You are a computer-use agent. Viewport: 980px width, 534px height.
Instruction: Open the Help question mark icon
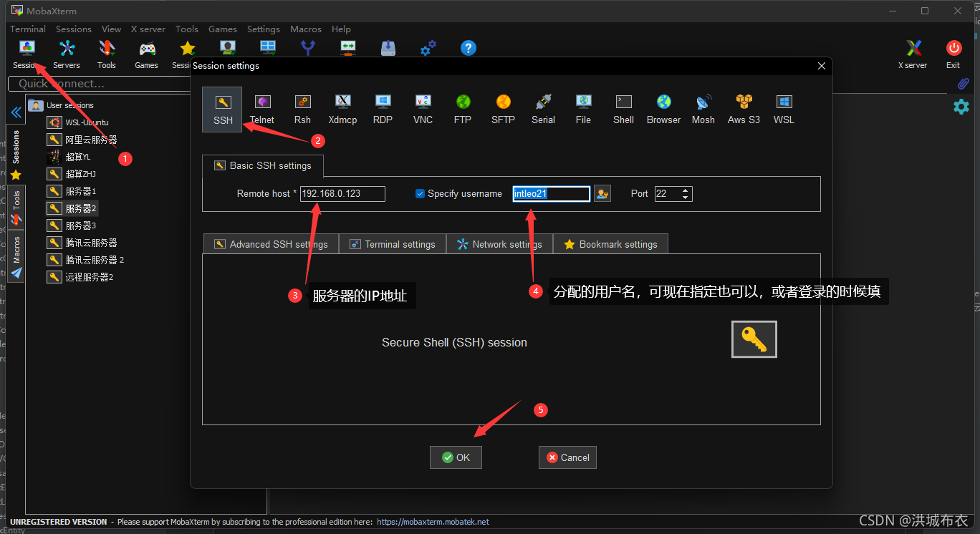coord(468,48)
